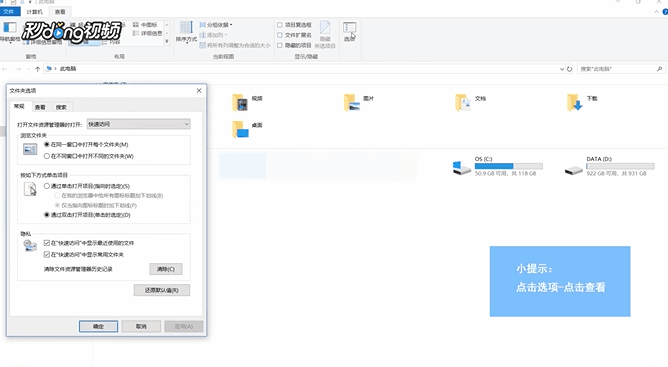The width and height of the screenshot is (668, 367).
Task: Click the 选项 icon in the ribbon
Action: tap(349, 32)
